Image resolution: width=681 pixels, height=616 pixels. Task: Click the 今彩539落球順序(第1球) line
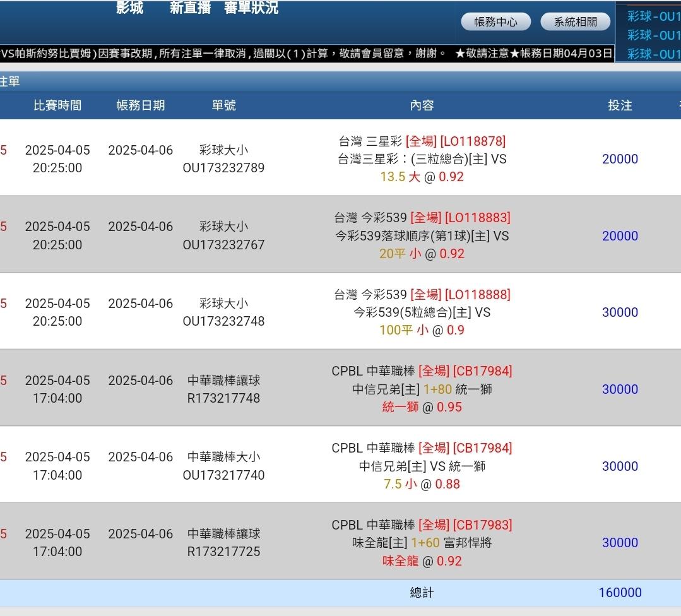click(x=422, y=236)
